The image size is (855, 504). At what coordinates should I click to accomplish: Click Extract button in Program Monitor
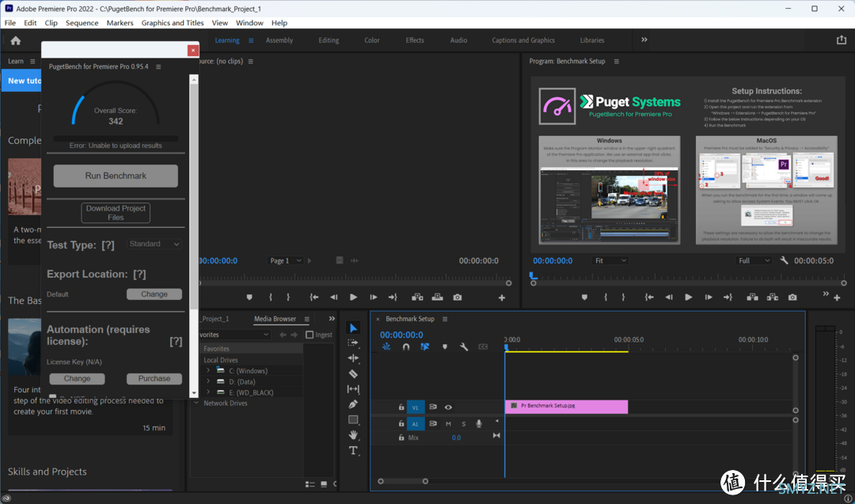click(x=773, y=297)
